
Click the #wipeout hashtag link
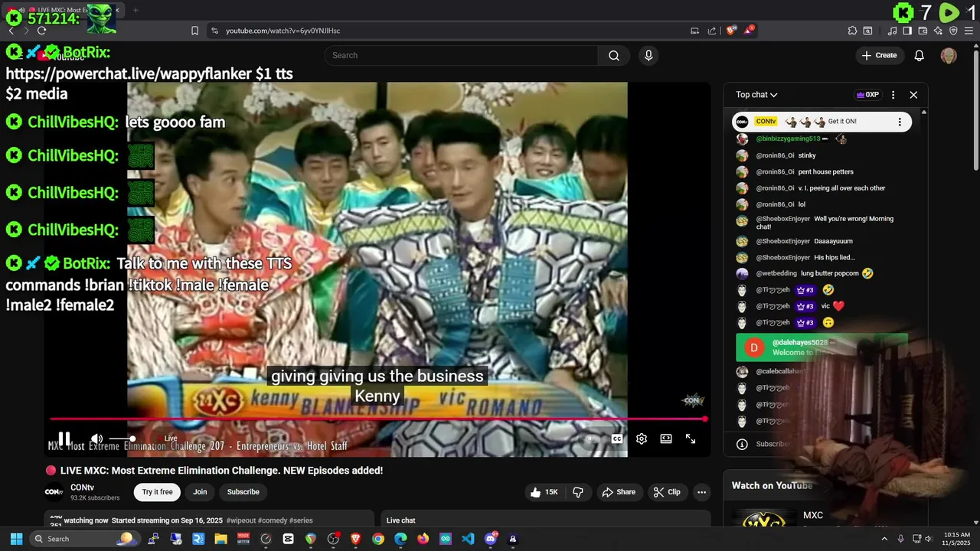[240, 520]
